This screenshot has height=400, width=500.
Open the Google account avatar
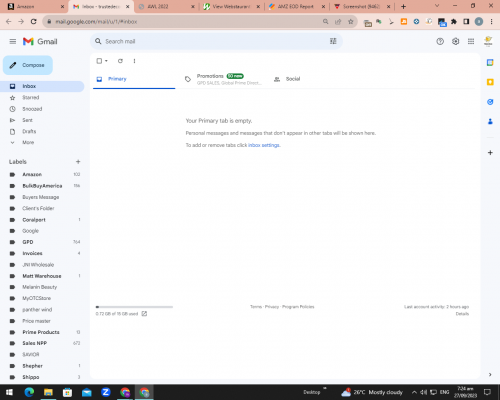pos(488,41)
